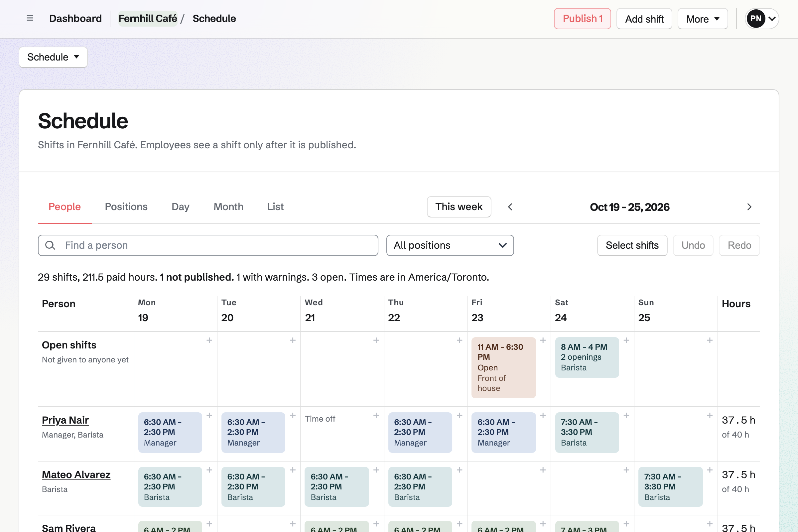Click the Add shift button

[644, 19]
